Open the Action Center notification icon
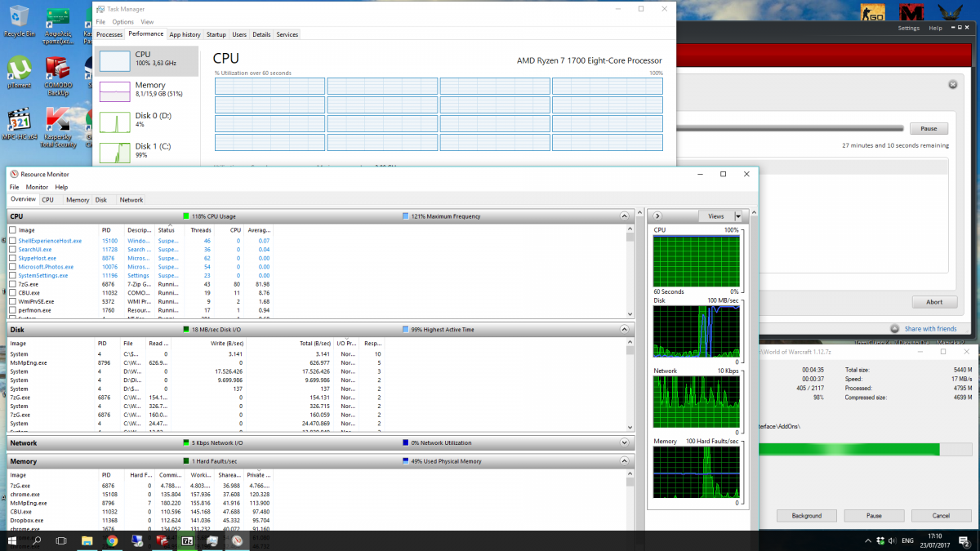Image resolution: width=980 pixels, height=551 pixels. 964,540
